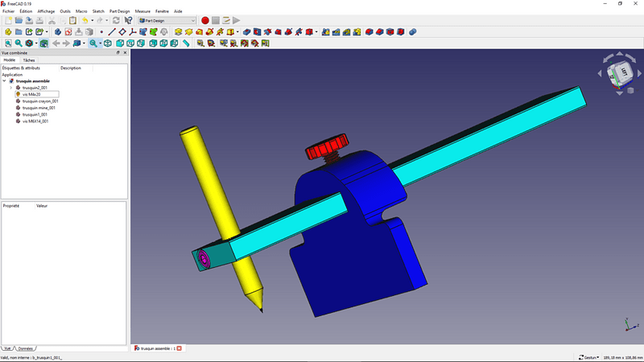
Task: Create a new body with the blue body icon
Action: pyautogui.click(x=58, y=32)
